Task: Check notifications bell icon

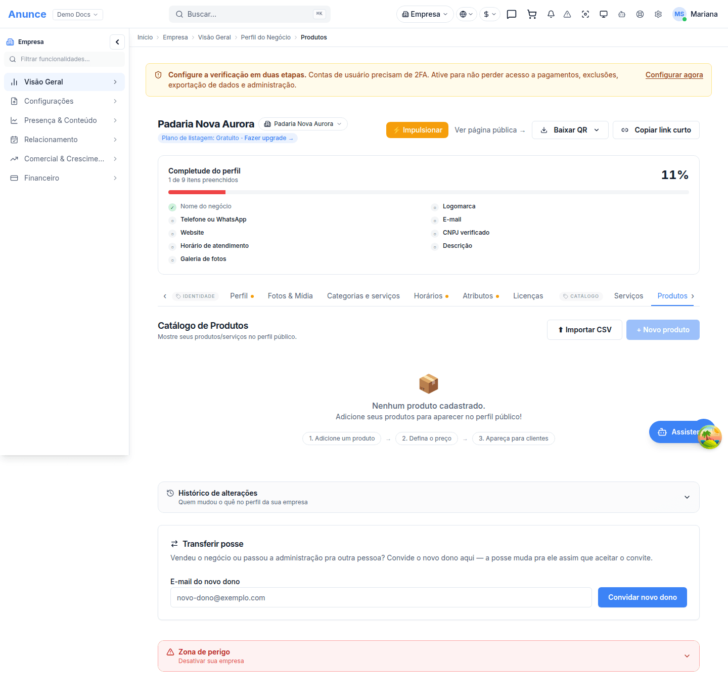Action: (551, 14)
